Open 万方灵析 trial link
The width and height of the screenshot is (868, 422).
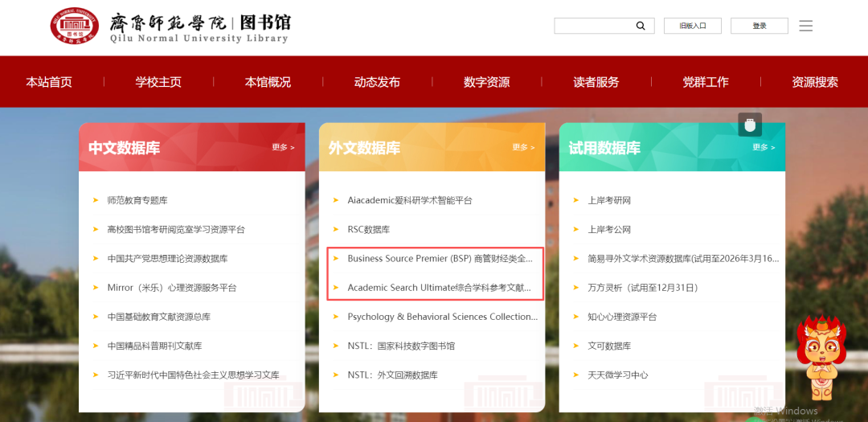[x=643, y=288]
